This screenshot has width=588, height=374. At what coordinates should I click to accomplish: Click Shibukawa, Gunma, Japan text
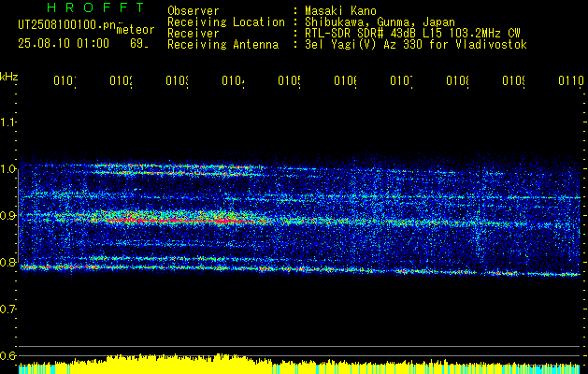pyautogui.click(x=380, y=22)
